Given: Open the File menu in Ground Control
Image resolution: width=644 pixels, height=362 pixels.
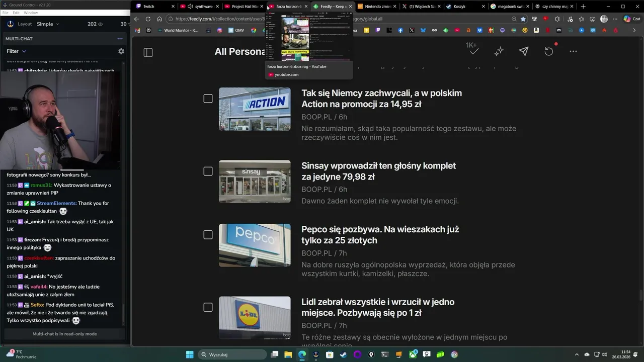Looking at the screenshot, I should point(6,13).
